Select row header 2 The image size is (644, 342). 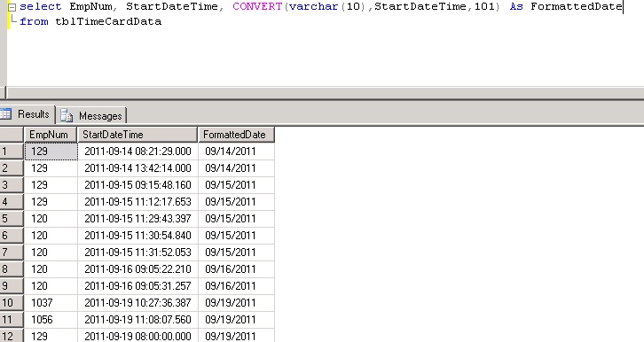pos(12,168)
